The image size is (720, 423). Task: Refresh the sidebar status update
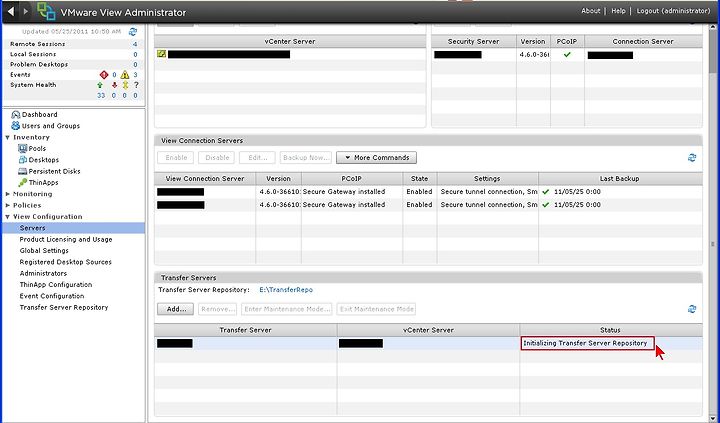133,32
